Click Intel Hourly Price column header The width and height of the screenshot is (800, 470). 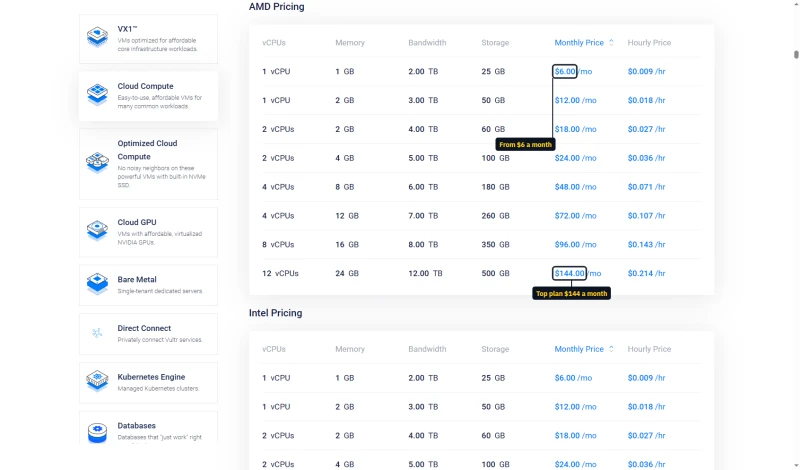[x=649, y=349]
